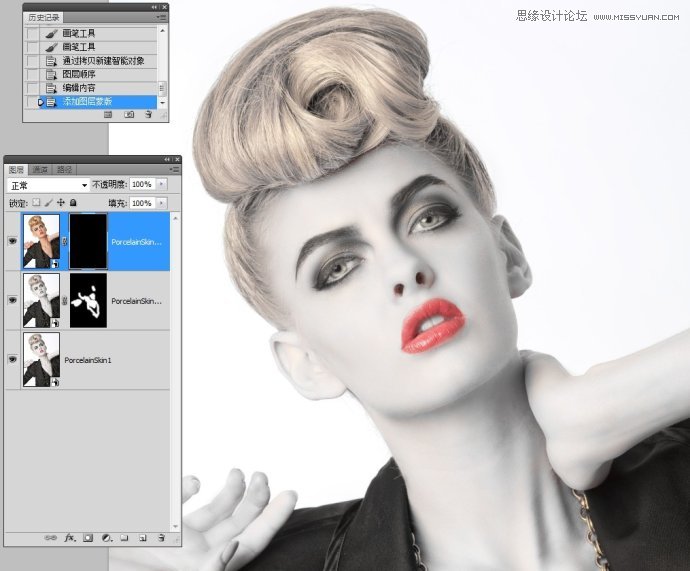Select the black layer mask thumbnail
The height and width of the screenshot is (571, 690).
(87, 241)
